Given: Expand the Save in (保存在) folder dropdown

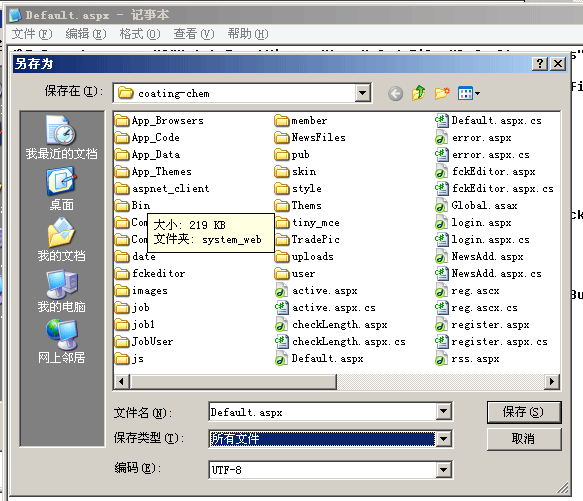Looking at the screenshot, I should (x=363, y=93).
